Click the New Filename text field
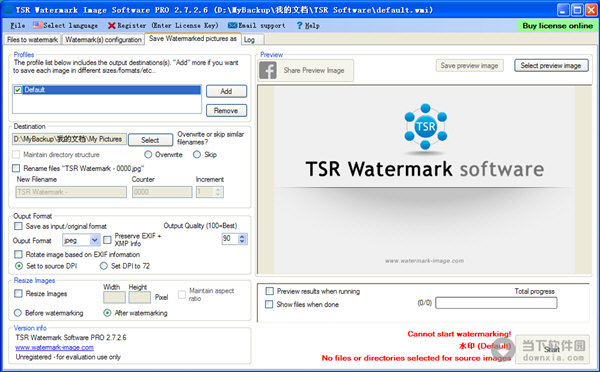 [71, 192]
